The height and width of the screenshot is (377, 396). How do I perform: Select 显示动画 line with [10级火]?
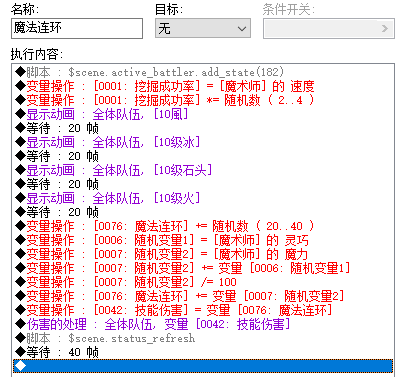click(x=203, y=198)
